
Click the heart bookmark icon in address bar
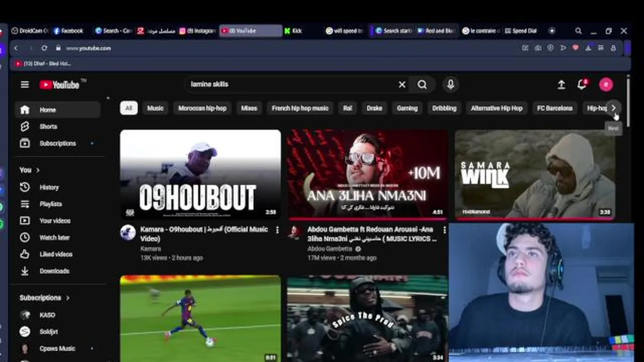(x=576, y=48)
